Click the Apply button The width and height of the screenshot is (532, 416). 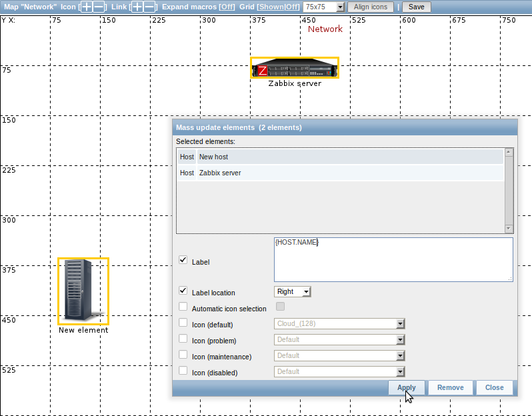pyautogui.click(x=407, y=387)
